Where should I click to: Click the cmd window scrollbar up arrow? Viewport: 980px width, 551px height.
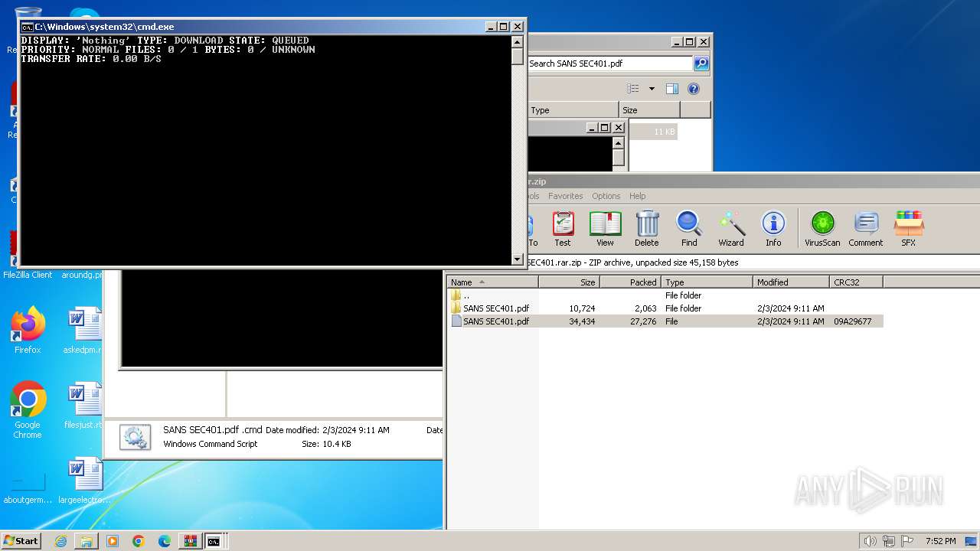coord(518,41)
